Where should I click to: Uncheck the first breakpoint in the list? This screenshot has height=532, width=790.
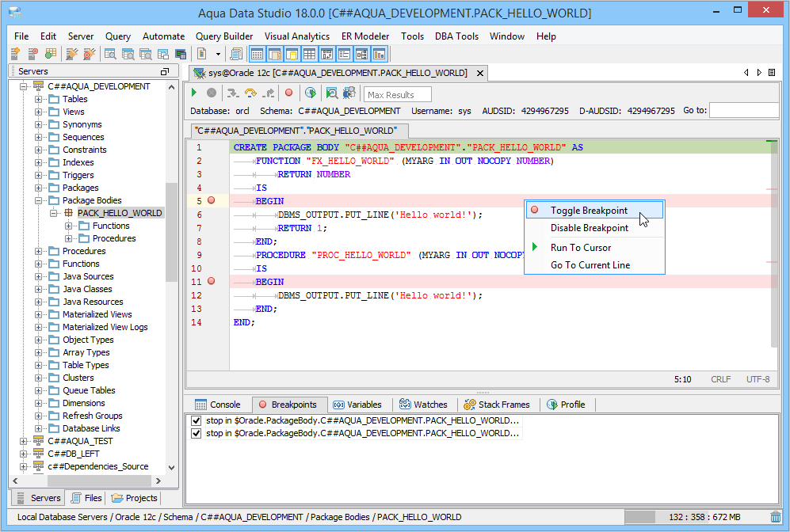pos(196,420)
